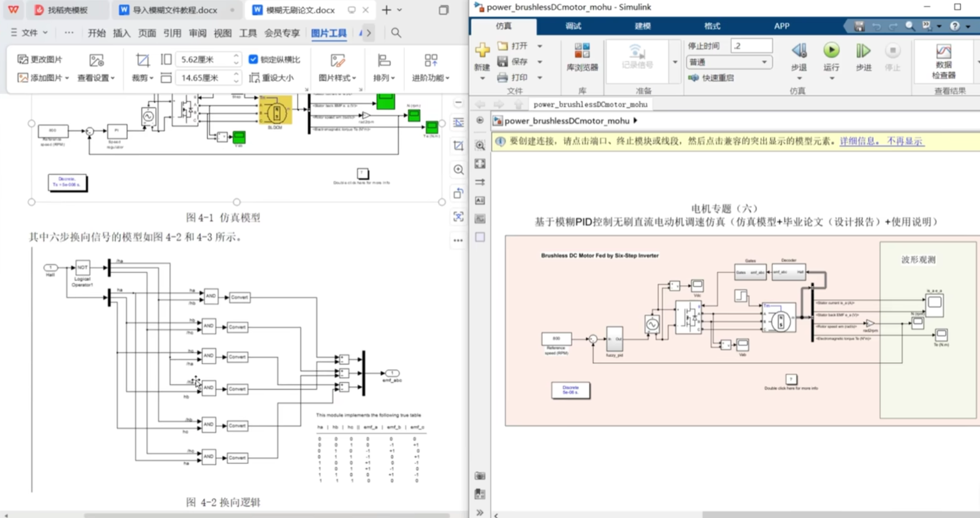
Task: Click the Step Forward icon
Action: (863, 51)
